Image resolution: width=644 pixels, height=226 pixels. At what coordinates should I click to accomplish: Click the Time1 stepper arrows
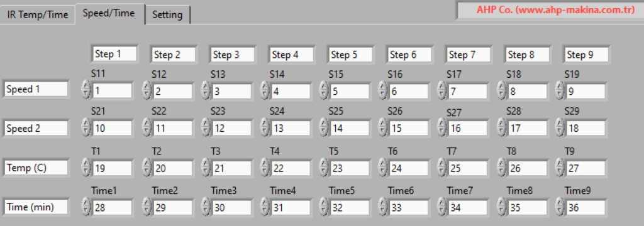(x=86, y=207)
